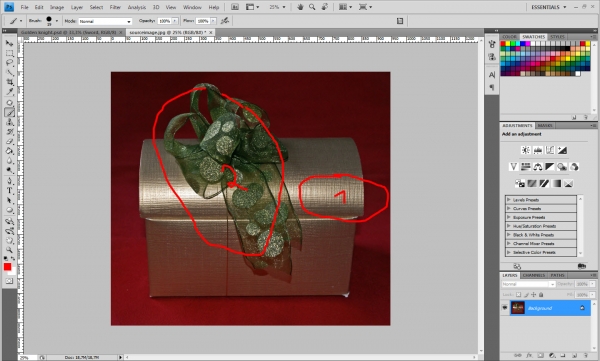The height and width of the screenshot is (361, 600).
Task: Open the Layer menu
Action: (77, 7)
